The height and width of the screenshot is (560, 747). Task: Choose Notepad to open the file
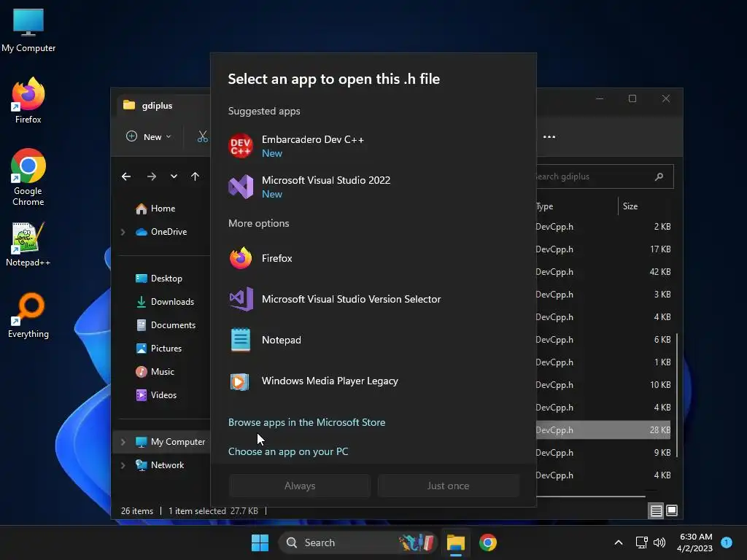click(x=373, y=340)
